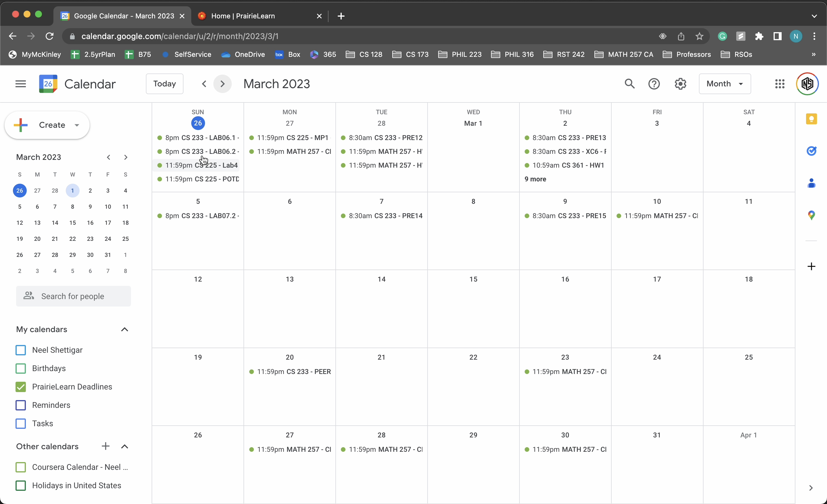Show the 9 more events link
Image resolution: width=827 pixels, height=504 pixels.
click(x=535, y=179)
